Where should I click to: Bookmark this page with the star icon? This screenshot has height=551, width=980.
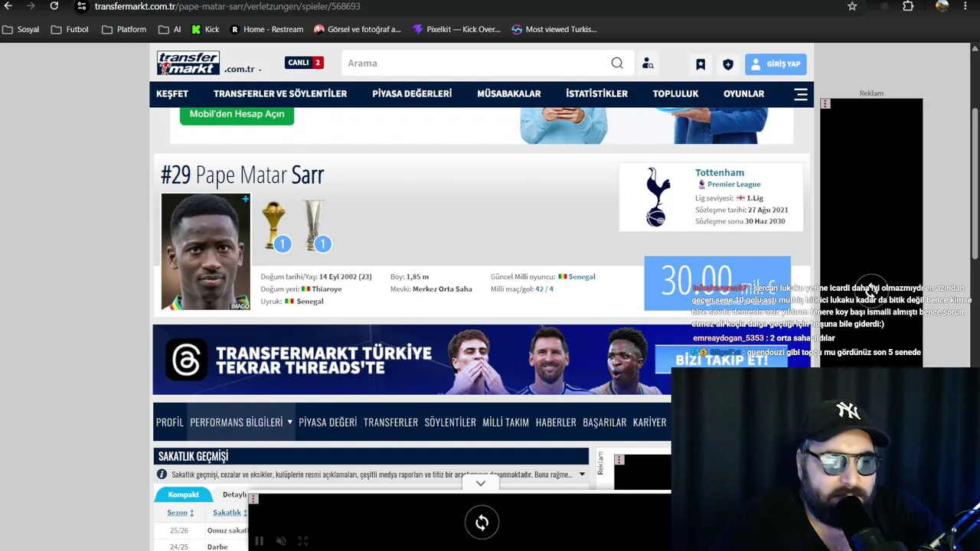[x=852, y=6]
